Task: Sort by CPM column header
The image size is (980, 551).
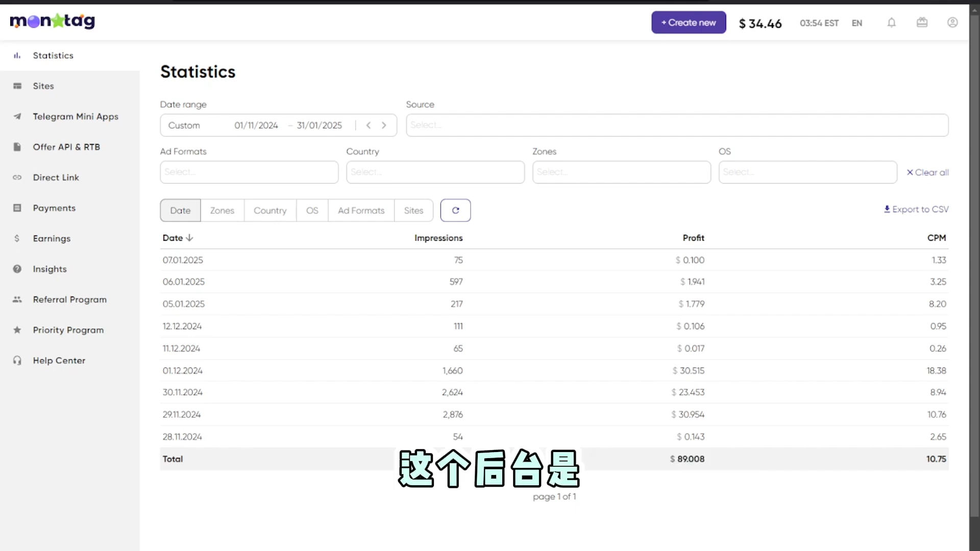Action: 937,238
